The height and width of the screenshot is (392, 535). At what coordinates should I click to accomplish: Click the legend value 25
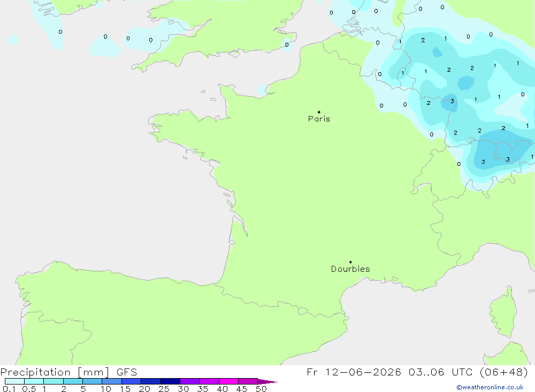click(164, 389)
